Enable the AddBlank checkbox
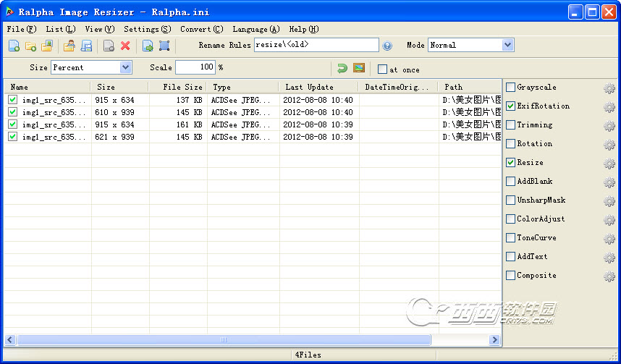The width and height of the screenshot is (621, 364). [511, 181]
